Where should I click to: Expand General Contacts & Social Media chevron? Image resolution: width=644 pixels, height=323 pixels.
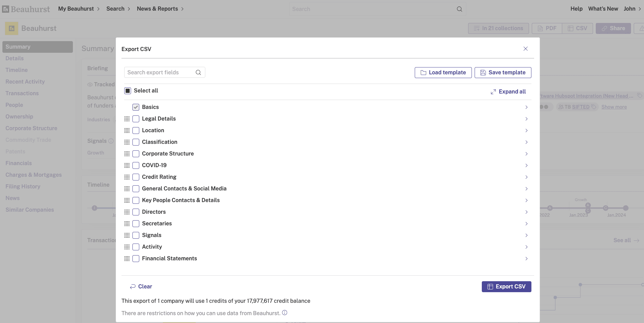pyautogui.click(x=526, y=189)
